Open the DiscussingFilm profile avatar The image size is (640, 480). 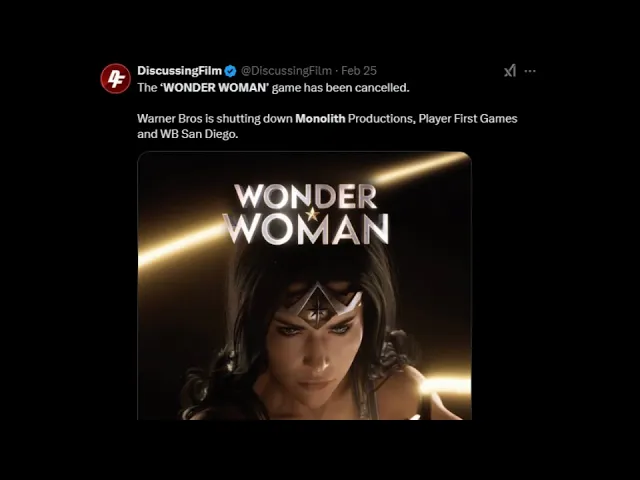point(116,78)
